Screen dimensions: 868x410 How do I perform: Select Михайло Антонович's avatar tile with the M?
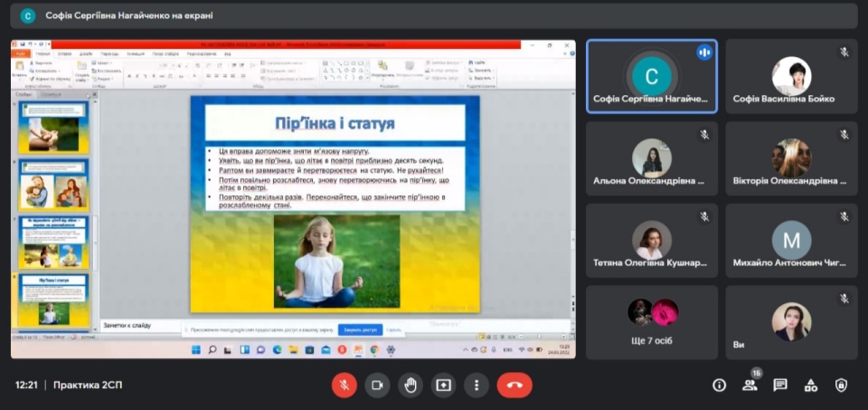tap(791, 240)
